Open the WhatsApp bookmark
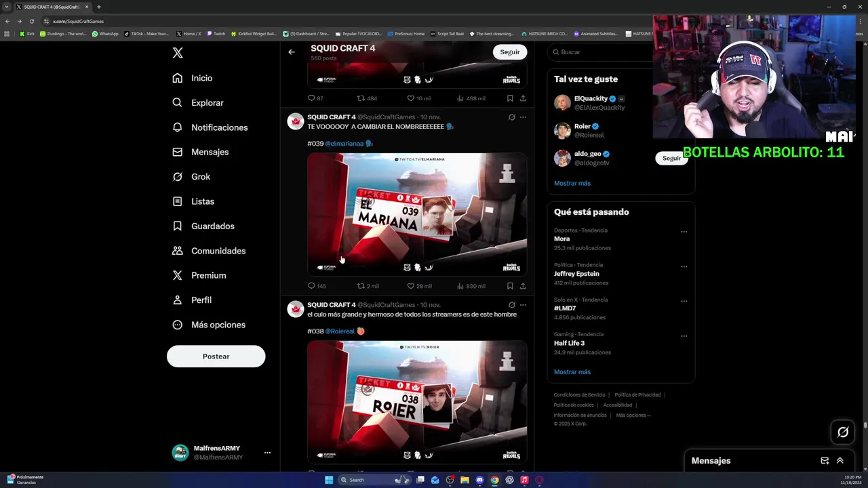 (x=105, y=33)
